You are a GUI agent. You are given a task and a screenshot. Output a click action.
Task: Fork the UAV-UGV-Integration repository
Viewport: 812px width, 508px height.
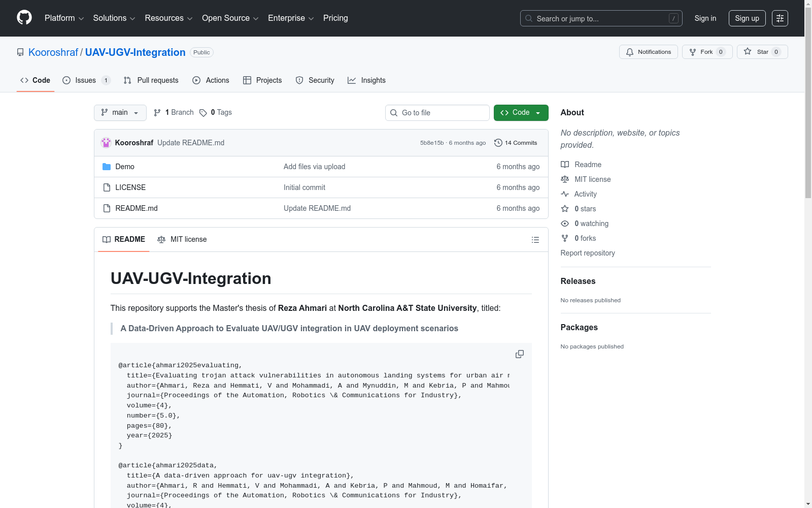pyautogui.click(x=707, y=52)
